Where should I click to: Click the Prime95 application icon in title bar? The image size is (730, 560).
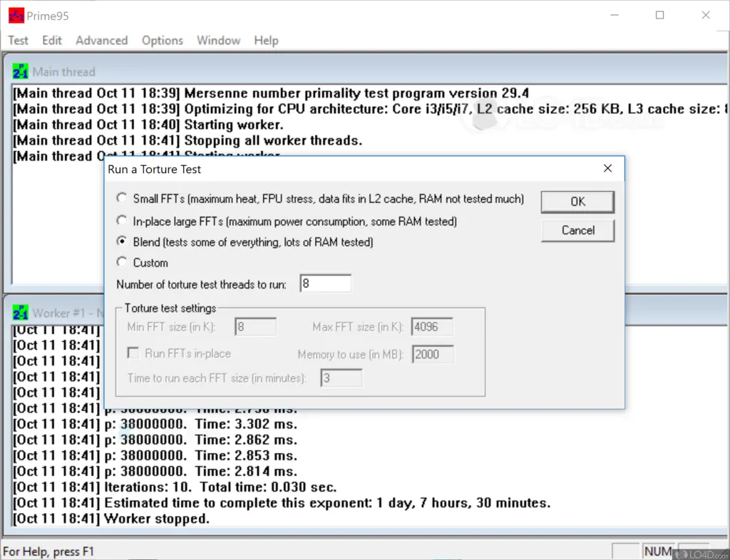tap(16, 16)
